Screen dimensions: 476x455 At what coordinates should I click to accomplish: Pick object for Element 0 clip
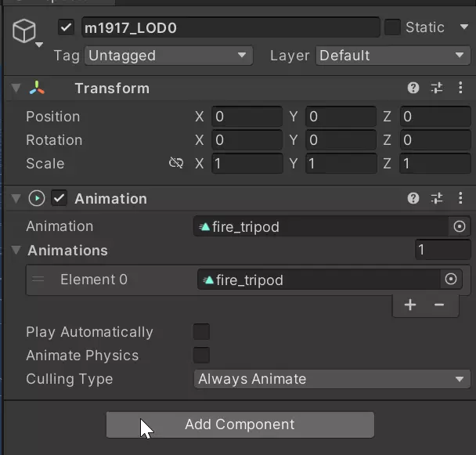[x=451, y=280]
